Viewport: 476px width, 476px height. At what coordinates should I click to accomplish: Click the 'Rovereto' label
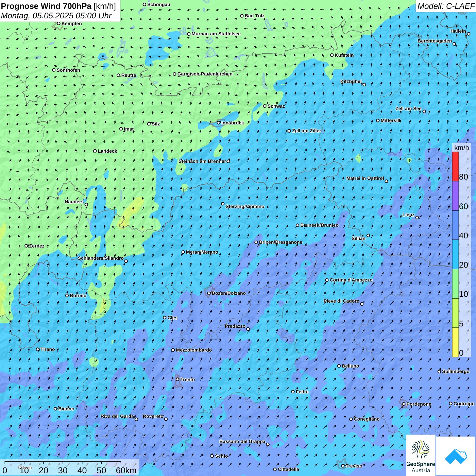pos(153,416)
